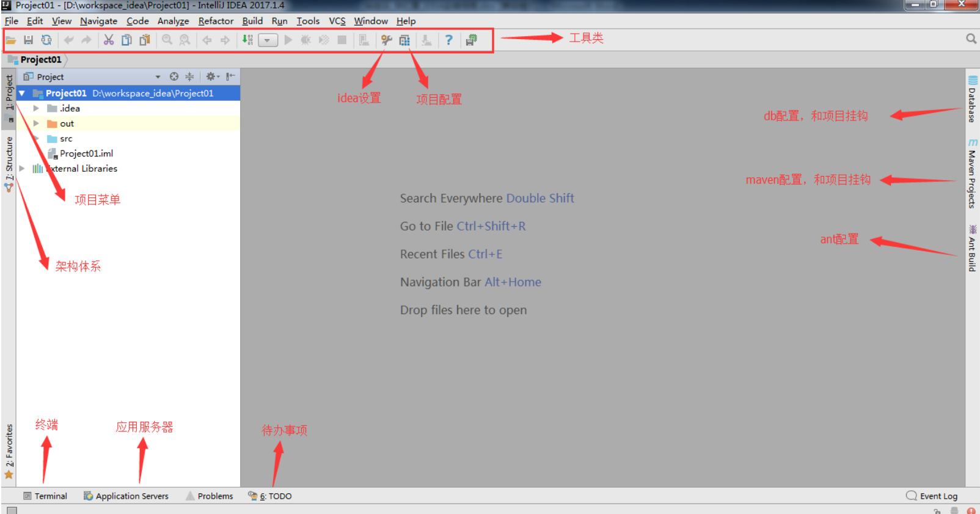Open the Build menu

pyautogui.click(x=252, y=21)
